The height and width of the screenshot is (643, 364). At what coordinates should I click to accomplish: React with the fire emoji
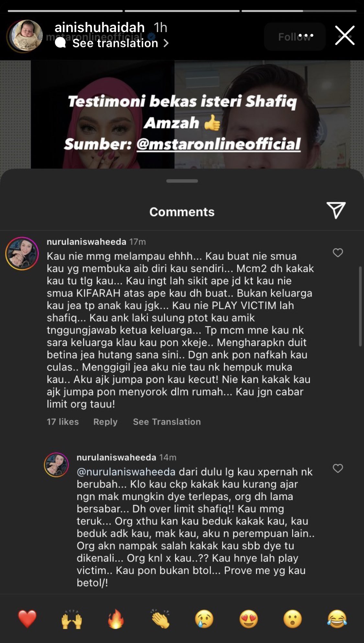click(116, 619)
